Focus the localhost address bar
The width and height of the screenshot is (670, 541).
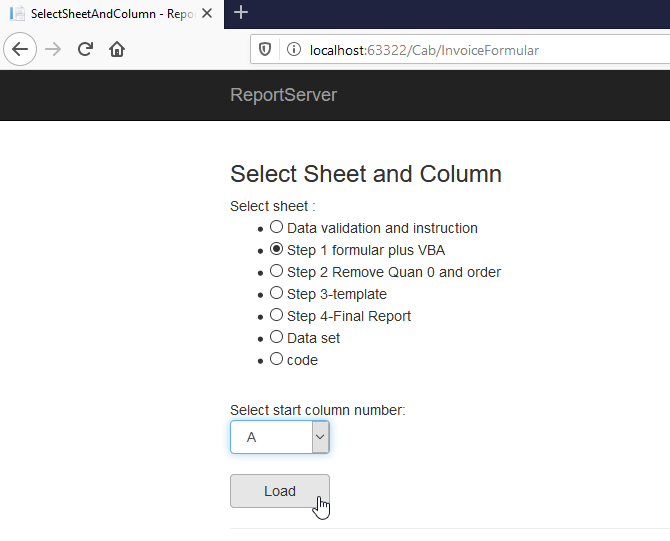point(450,49)
